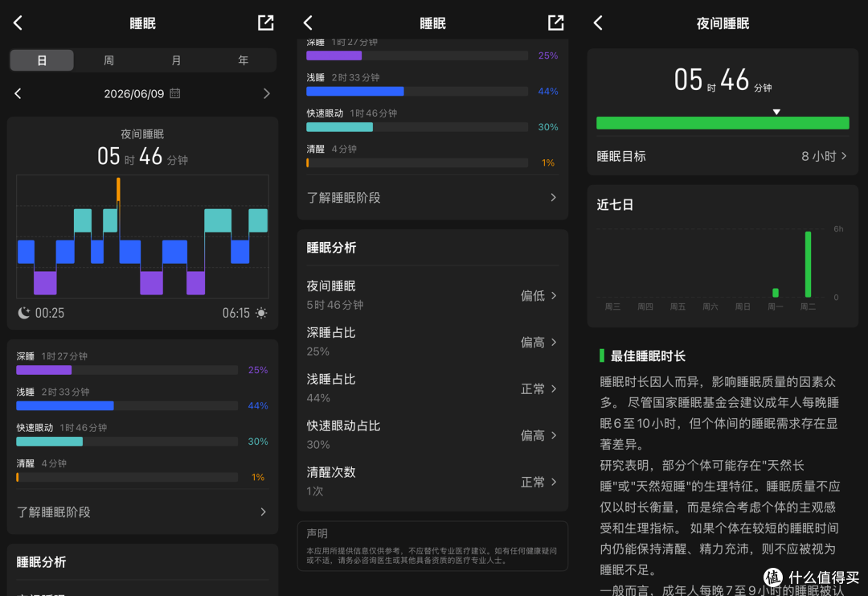Tap the green sleep goal progress bar
Image resolution: width=868 pixels, height=596 pixels.
[x=723, y=123]
